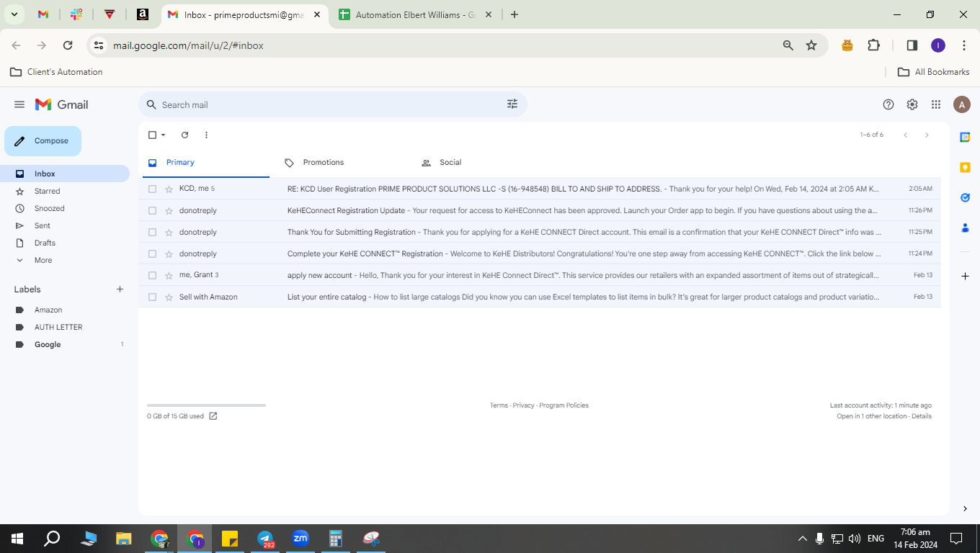Open storage management external link icon
Screen dimensions: 980x553
tap(213, 416)
